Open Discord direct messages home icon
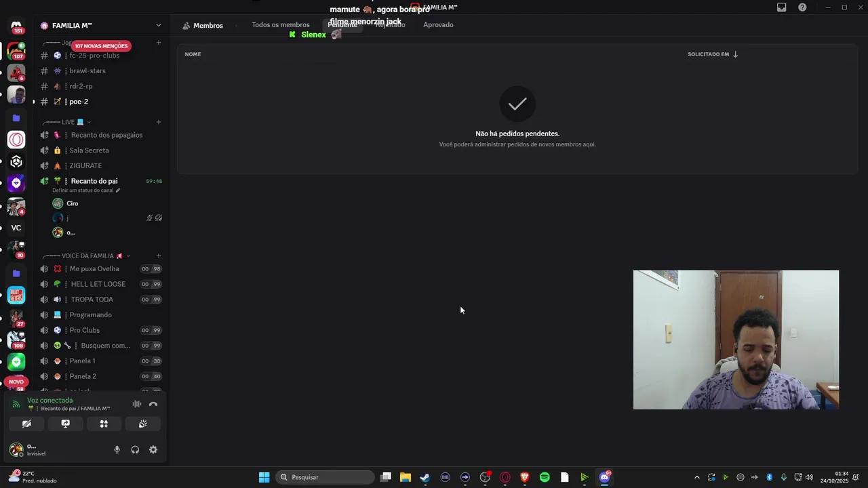Viewport: 868px width, 488px height. click(x=16, y=26)
